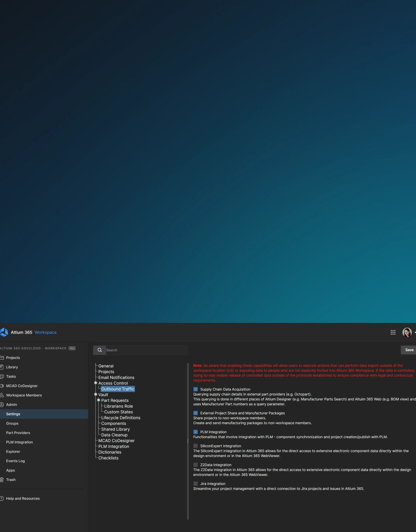Click the Help and Resources question icon
Viewport: 416px width, 532px height.
pos(2,498)
